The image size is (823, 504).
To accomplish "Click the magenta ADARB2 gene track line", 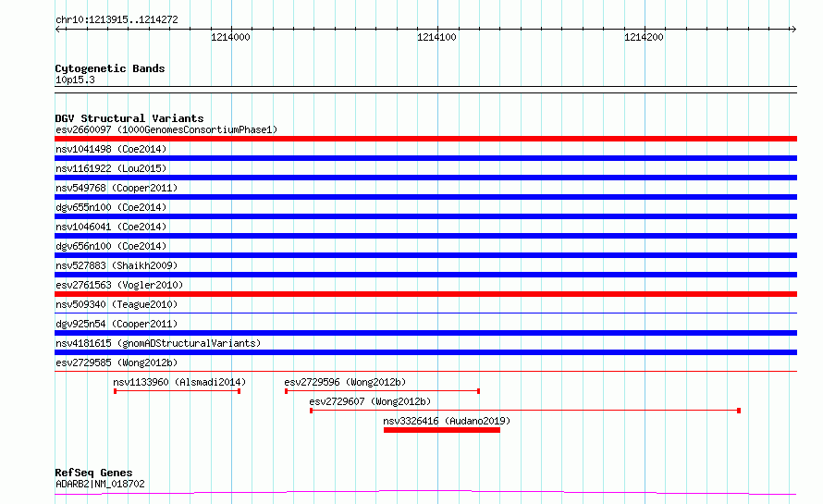I will click(x=425, y=493).
